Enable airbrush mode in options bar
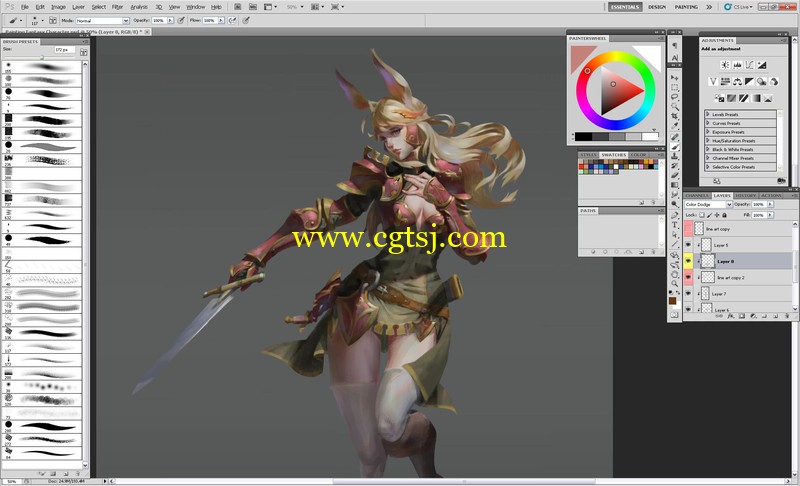Screen dimensions: 800x486 point(232,20)
